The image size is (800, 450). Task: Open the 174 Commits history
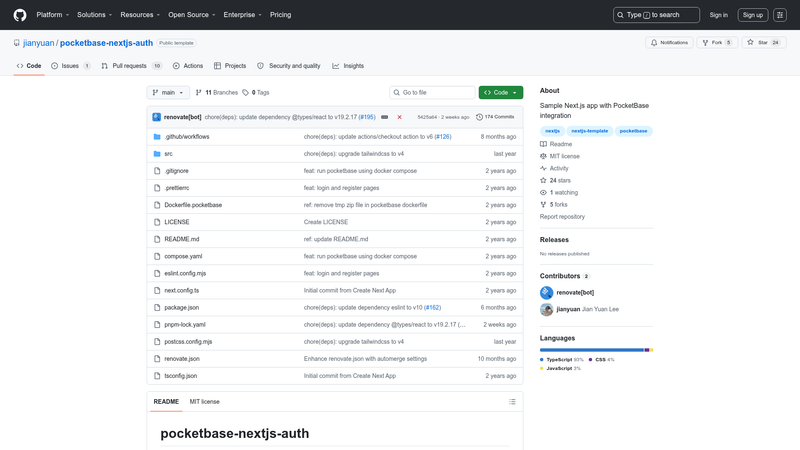(495, 117)
